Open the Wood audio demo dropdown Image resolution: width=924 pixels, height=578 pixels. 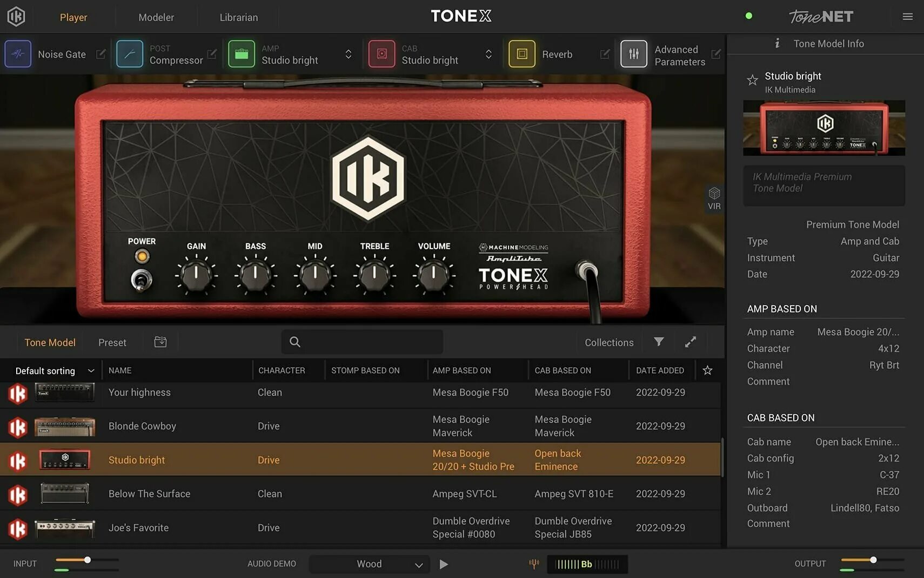369,563
